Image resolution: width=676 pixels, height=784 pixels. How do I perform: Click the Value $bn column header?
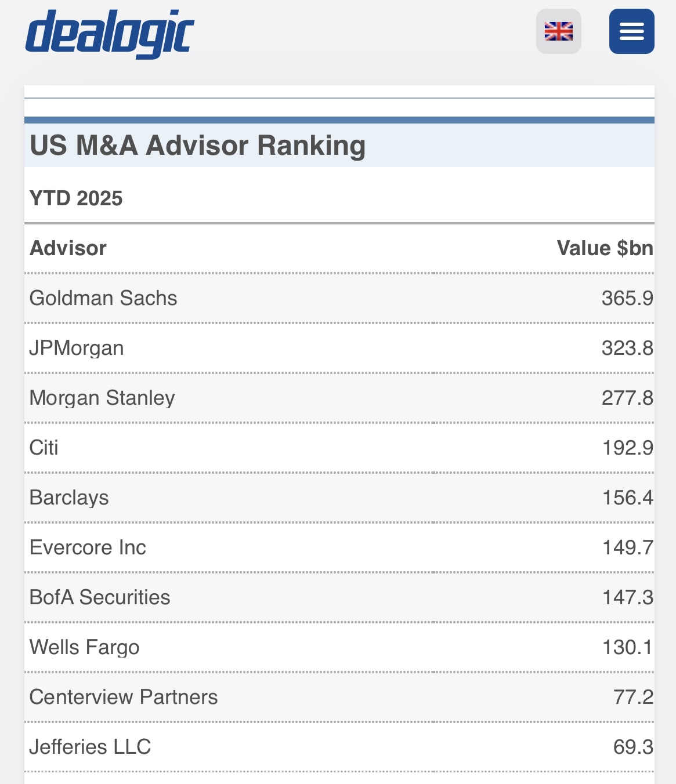tap(605, 248)
